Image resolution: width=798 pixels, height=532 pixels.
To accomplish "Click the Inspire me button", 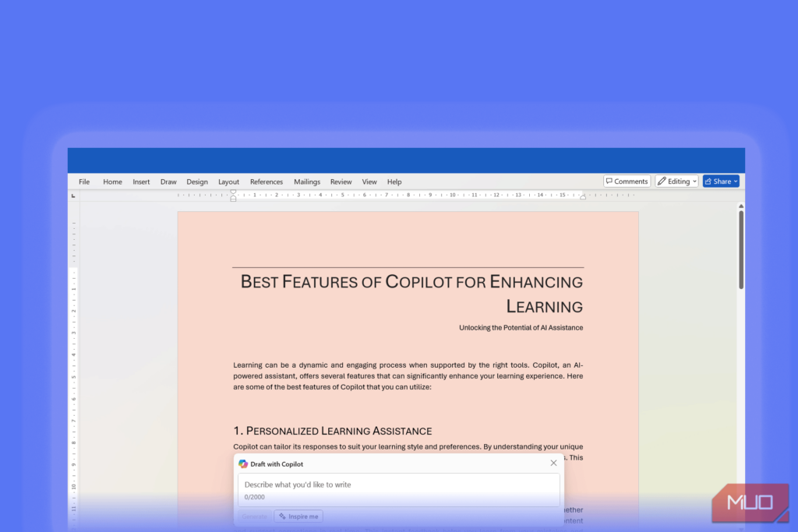I will [x=298, y=516].
